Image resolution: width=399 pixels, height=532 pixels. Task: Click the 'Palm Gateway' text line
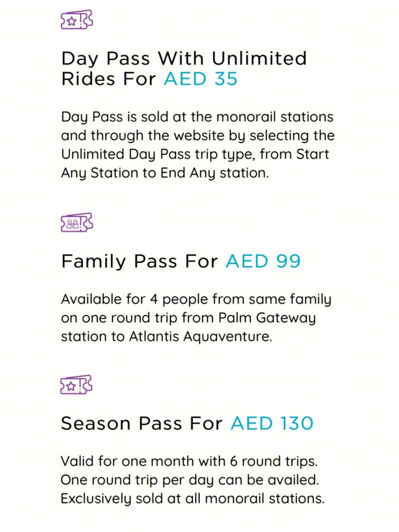[188, 318]
